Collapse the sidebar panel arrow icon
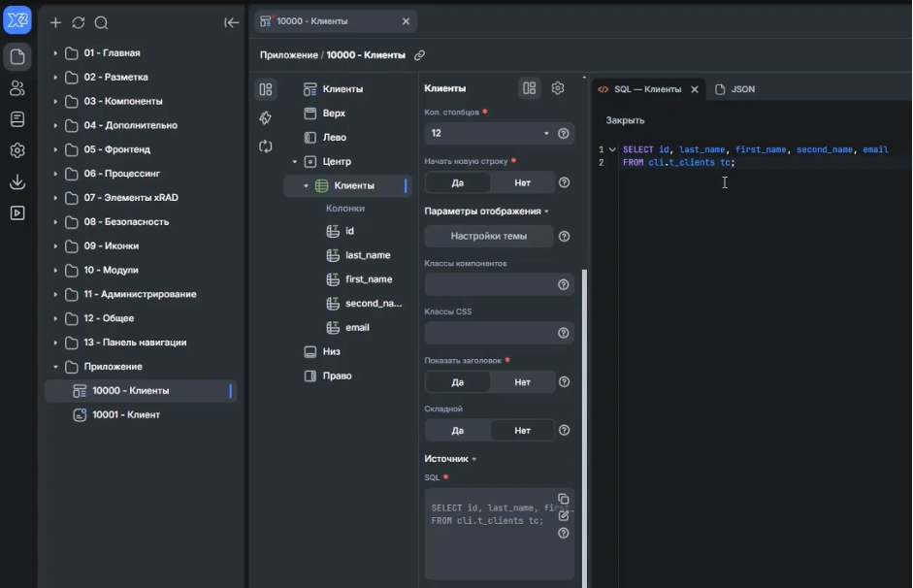The image size is (913, 588). [231, 22]
